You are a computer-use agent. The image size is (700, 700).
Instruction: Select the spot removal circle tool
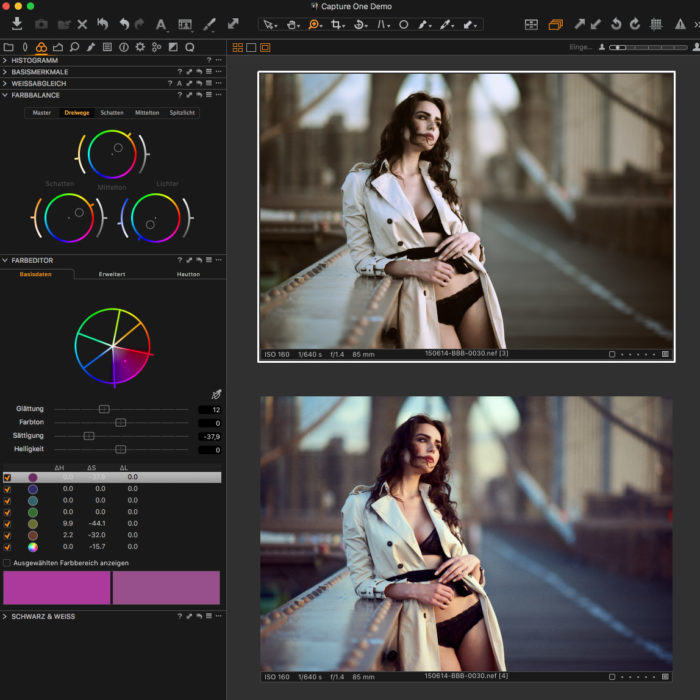(x=404, y=25)
